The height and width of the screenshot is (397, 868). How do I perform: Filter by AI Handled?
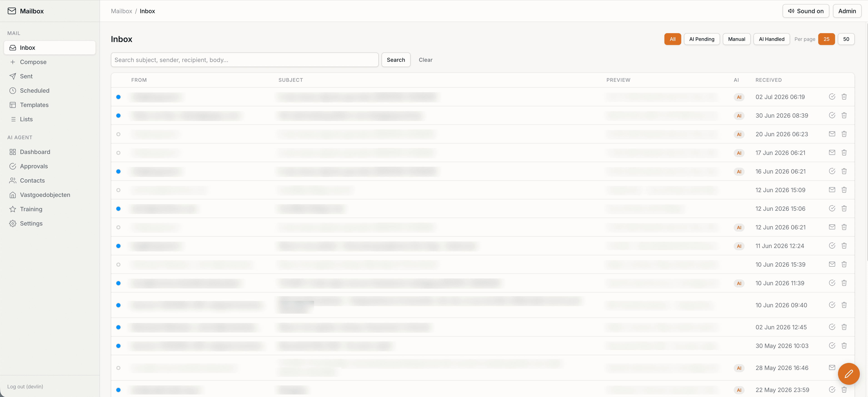772,39
